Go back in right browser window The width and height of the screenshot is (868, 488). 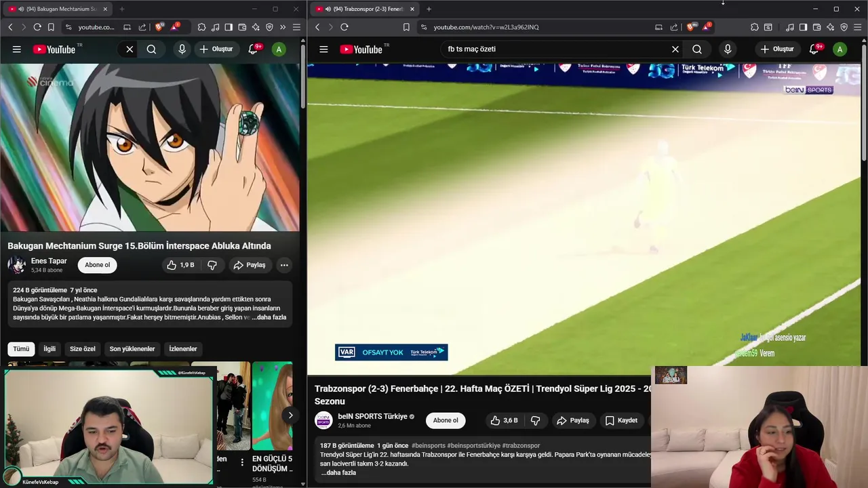click(317, 27)
